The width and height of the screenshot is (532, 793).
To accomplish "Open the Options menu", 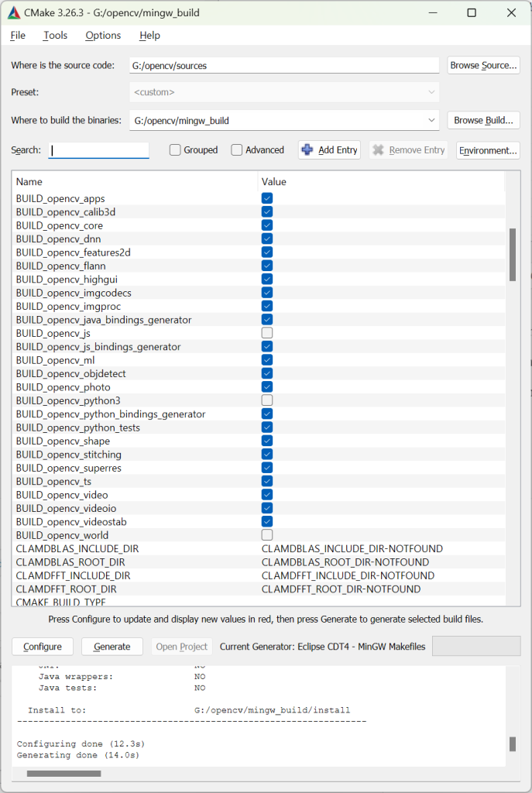I will tap(103, 36).
